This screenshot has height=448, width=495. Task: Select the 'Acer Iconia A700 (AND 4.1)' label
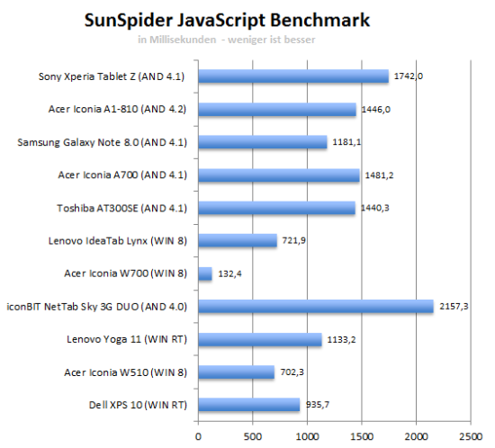point(122,175)
